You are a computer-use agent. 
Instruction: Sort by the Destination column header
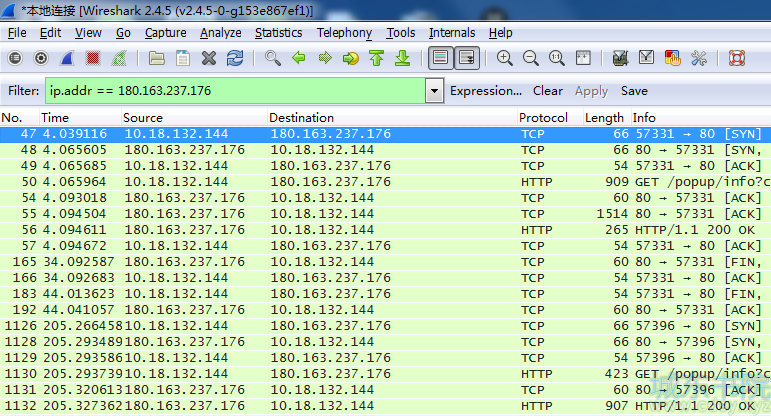point(392,118)
